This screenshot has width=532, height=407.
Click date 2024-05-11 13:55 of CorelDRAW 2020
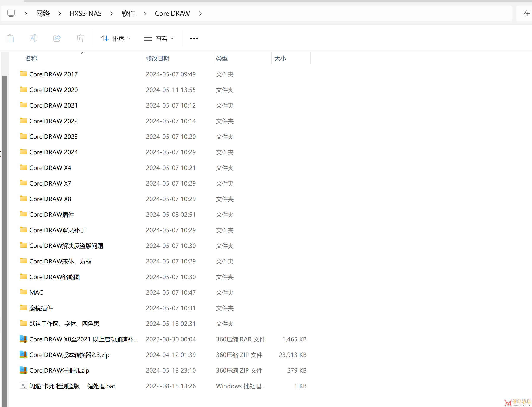pos(171,90)
